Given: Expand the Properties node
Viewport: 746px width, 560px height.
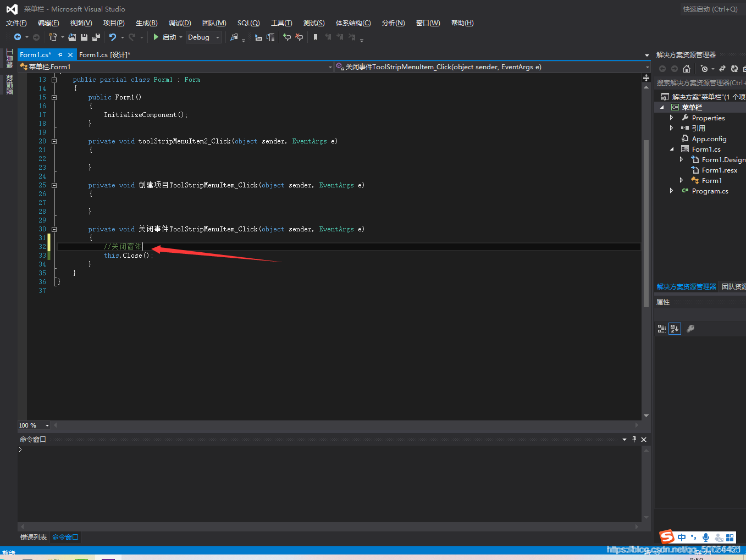Looking at the screenshot, I should 672,118.
